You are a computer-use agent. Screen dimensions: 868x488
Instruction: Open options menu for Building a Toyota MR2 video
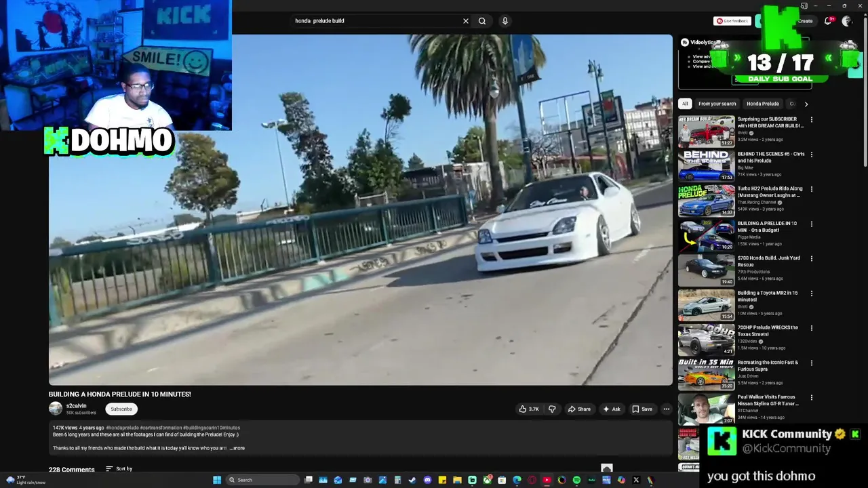(x=812, y=293)
